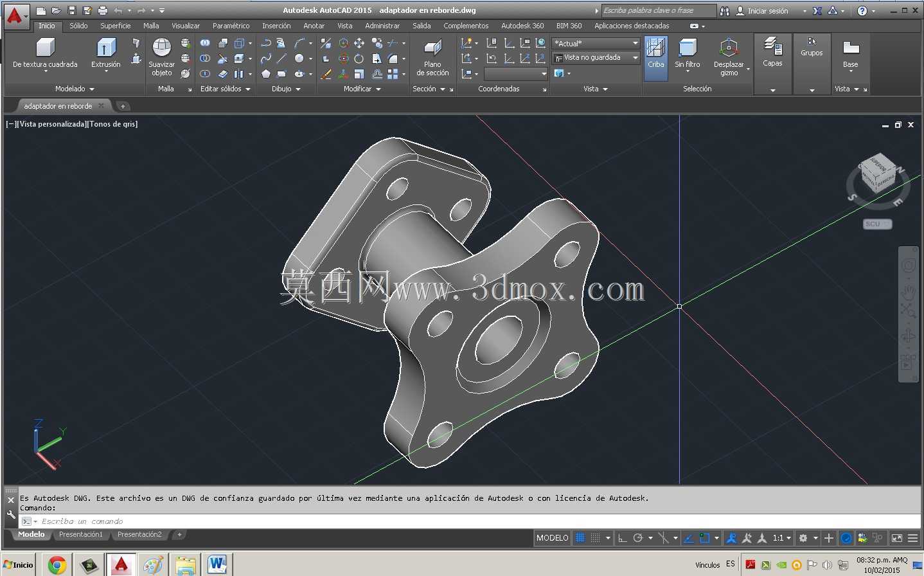Click the Print icon in quick access toolbar
This screenshot has height=576, width=924.
tap(103, 10)
